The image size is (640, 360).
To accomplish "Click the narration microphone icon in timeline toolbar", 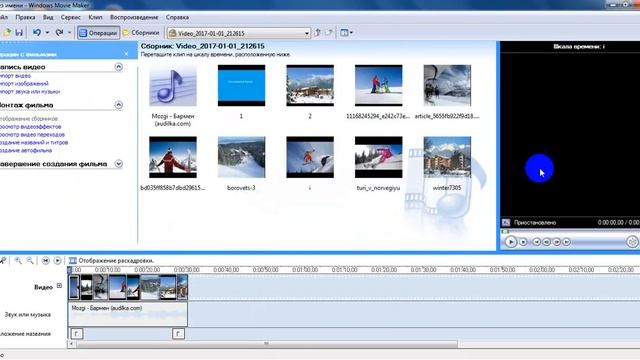I will pos(3,260).
